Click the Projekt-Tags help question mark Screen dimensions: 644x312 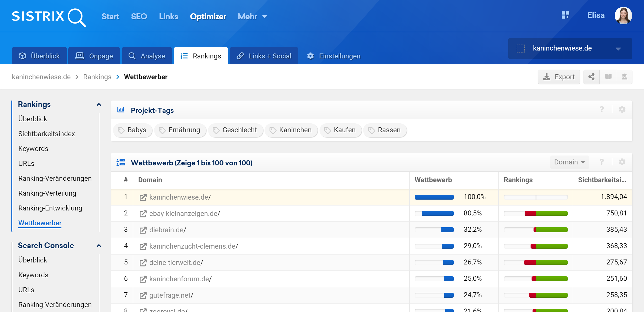(x=601, y=110)
